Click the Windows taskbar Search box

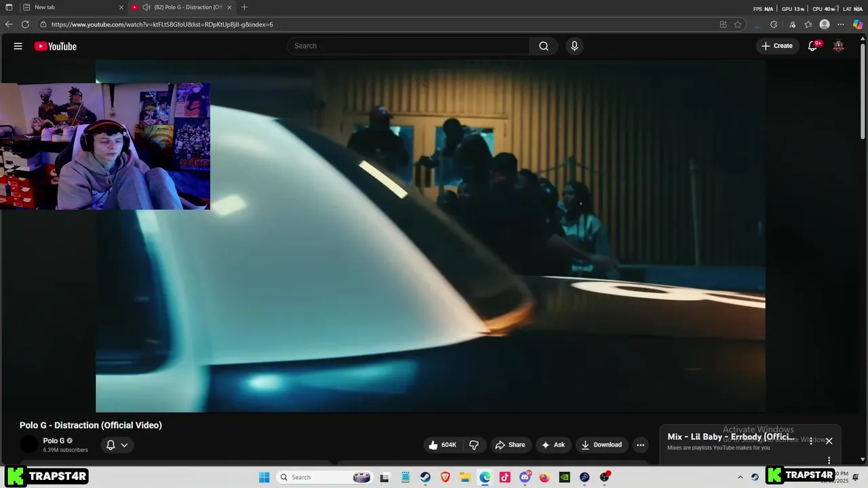coord(324,477)
